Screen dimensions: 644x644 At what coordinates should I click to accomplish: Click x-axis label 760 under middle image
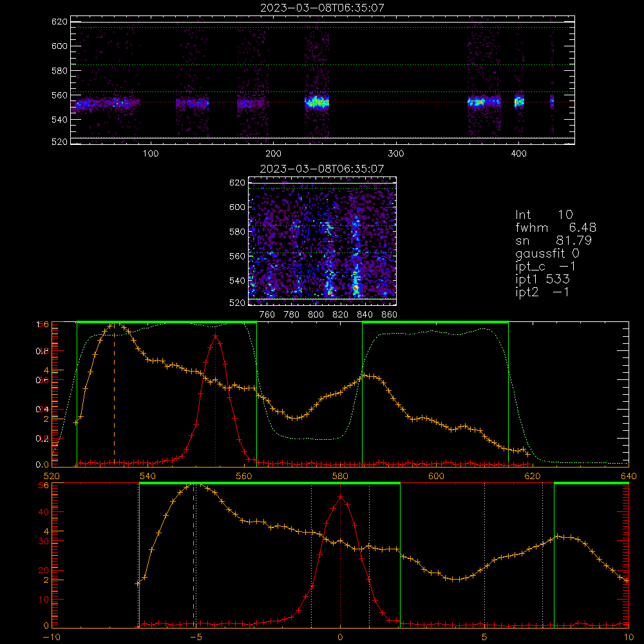click(267, 314)
